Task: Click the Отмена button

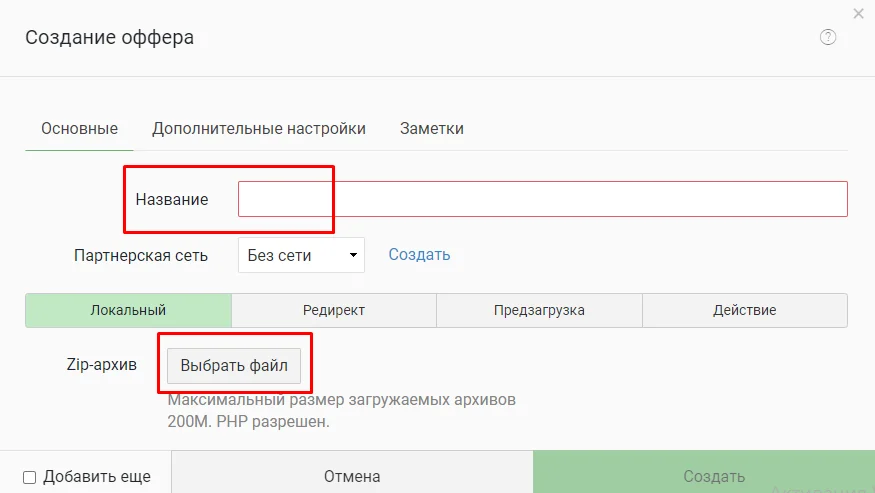Action: 352,476
